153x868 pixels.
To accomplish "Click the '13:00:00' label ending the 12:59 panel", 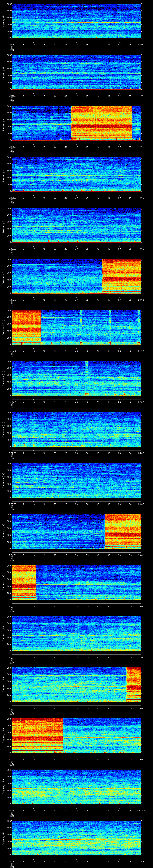I will (x=141, y=810).
